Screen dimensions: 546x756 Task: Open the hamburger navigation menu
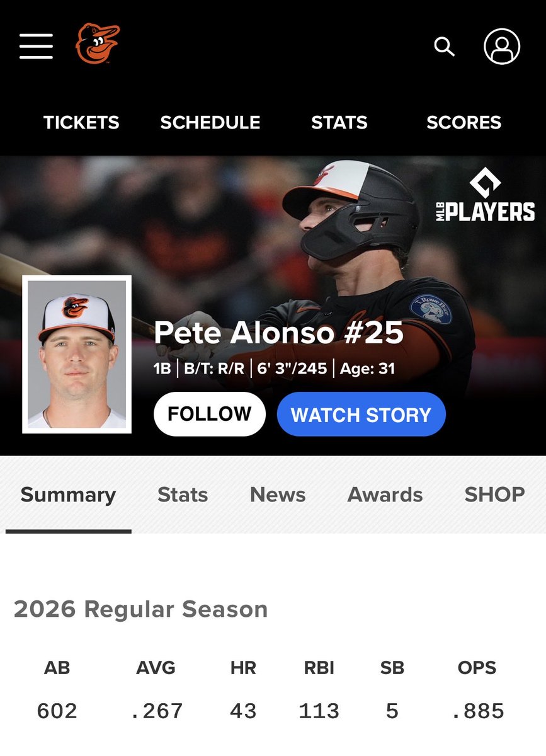36,46
